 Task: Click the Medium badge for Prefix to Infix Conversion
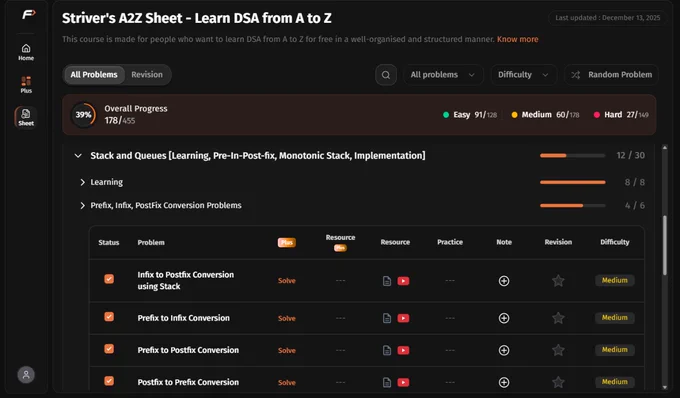coord(615,318)
